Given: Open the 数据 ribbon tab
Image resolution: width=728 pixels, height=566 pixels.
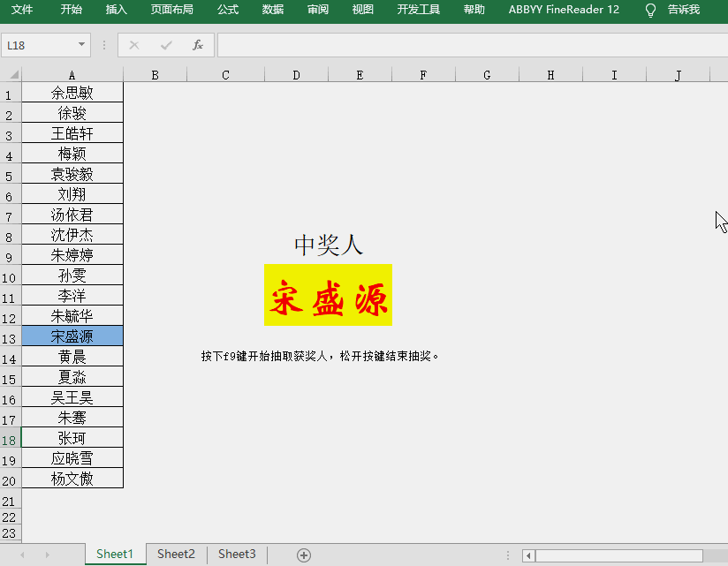Looking at the screenshot, I should [x=272, y=10].
